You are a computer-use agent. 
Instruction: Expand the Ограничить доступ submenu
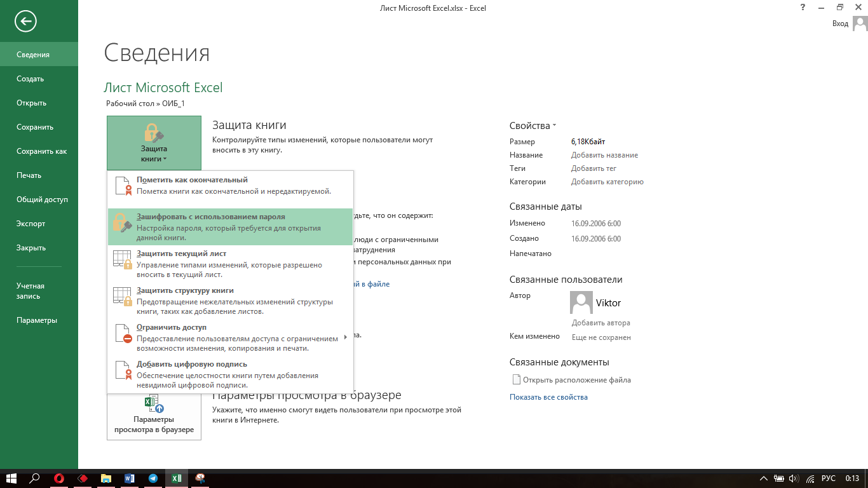(230, 337)
